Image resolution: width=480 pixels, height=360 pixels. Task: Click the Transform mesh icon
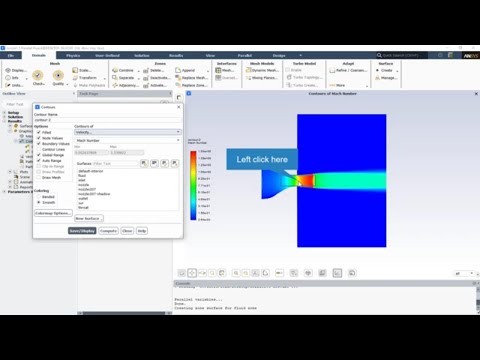(x=75, y=78)
